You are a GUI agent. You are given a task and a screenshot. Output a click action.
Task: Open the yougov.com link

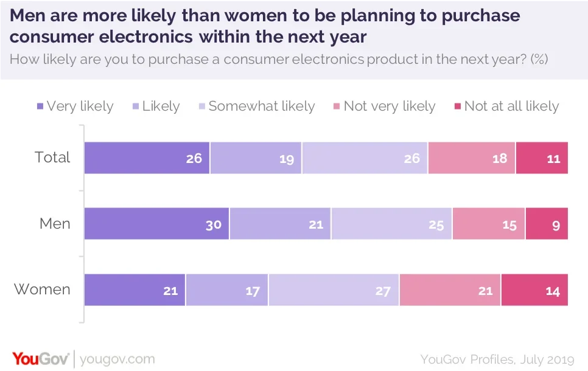[117, 359]
